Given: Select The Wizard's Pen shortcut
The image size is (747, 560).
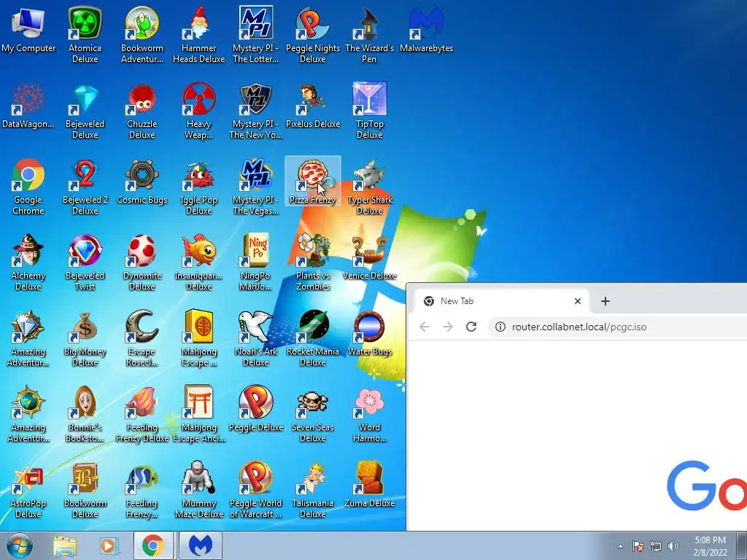Looking at the screenshot, I should [x=369, y=34].
